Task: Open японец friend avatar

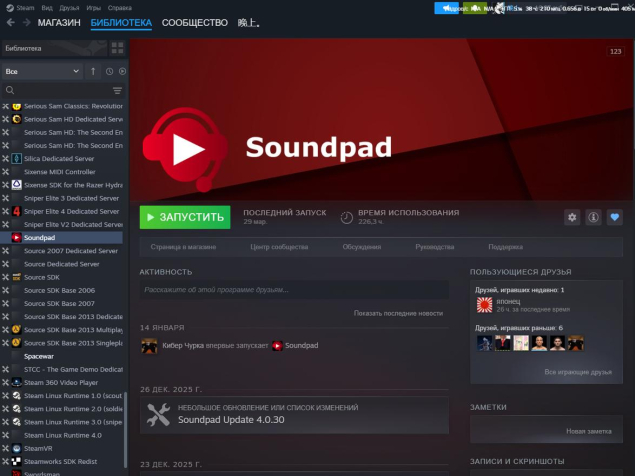Action: (484, 304)
